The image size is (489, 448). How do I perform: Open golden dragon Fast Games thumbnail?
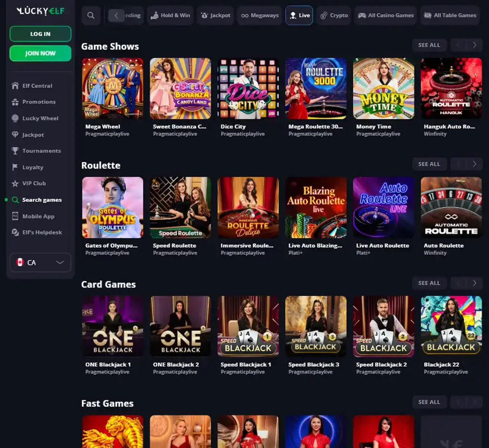click(113, 431)
